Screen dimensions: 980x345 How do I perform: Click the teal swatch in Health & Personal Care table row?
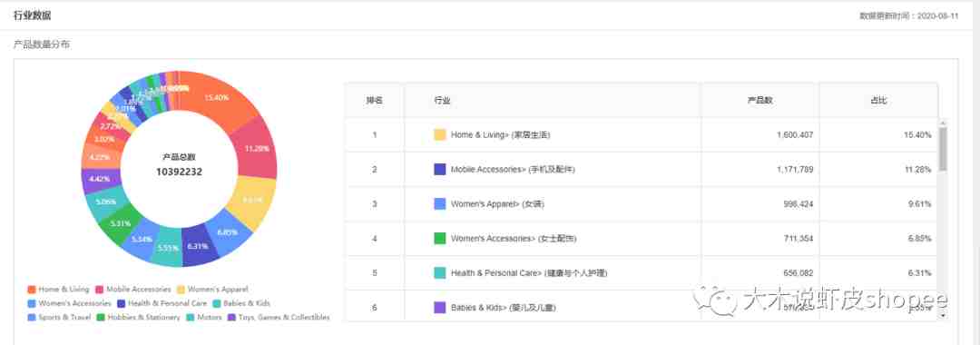439,273
